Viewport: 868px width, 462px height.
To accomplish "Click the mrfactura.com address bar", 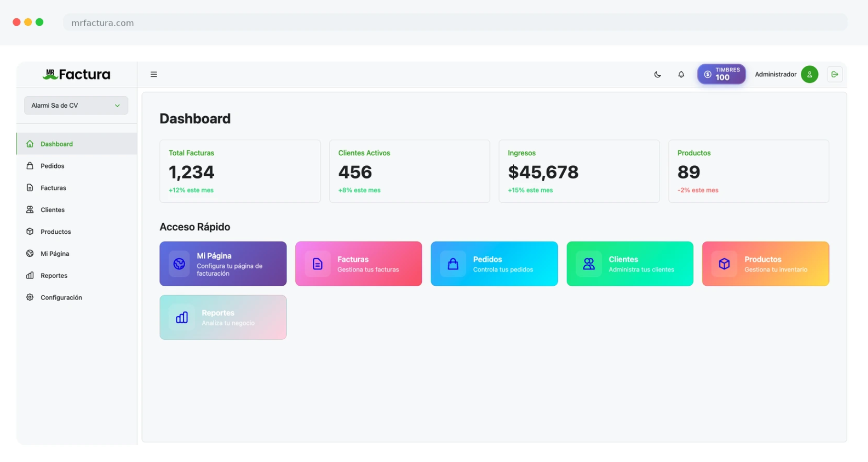I will pos(455,22).
